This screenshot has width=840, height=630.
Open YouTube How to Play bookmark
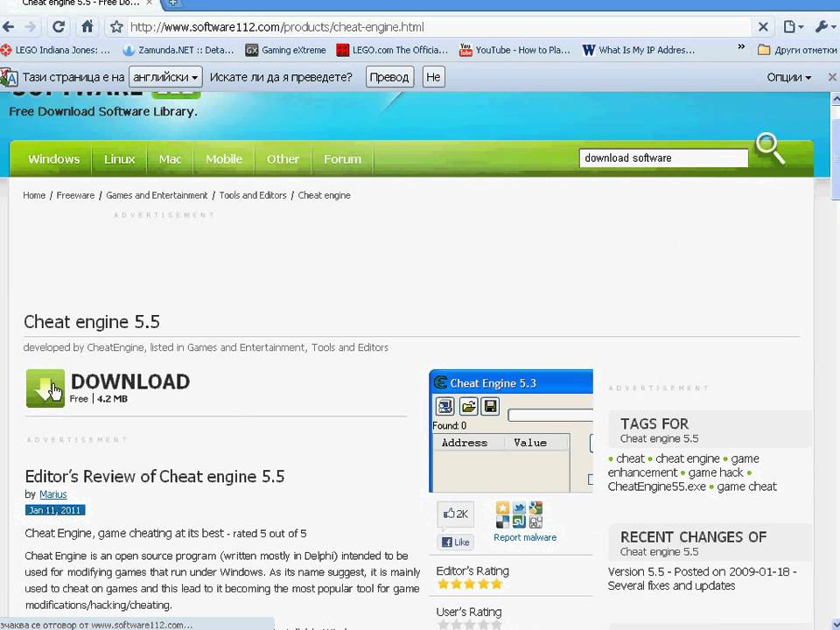[514, 51]
